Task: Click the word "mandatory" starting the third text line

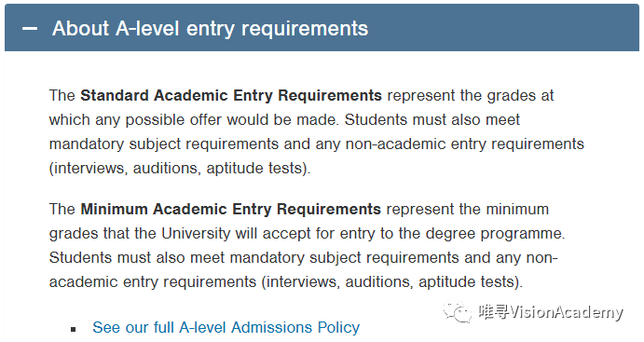Action: tap(87, 144)
